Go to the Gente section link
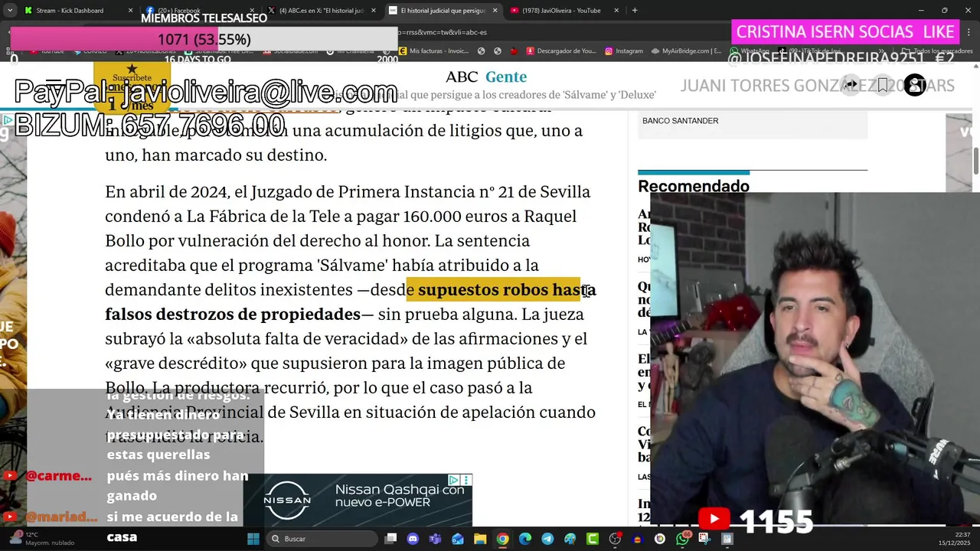The width and height of the screenshot is (980, 551). (x=506, y=77)
